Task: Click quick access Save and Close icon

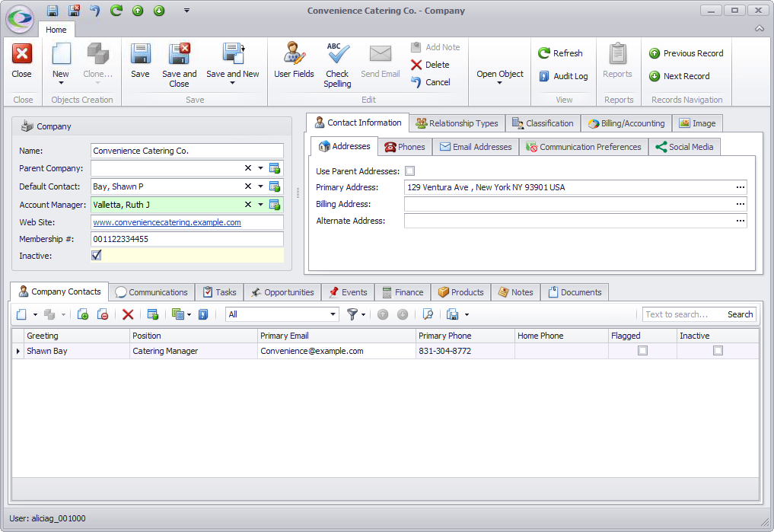Action: 74,11
